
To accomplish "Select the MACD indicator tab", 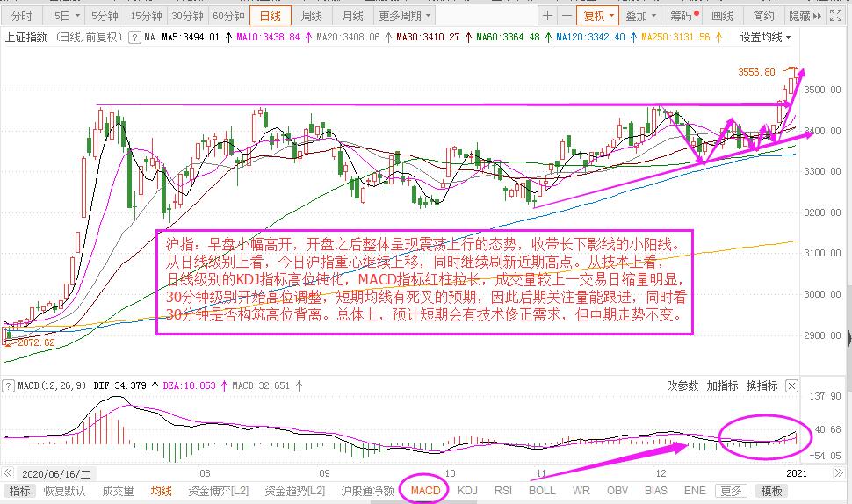I will [x=425, y=491].
